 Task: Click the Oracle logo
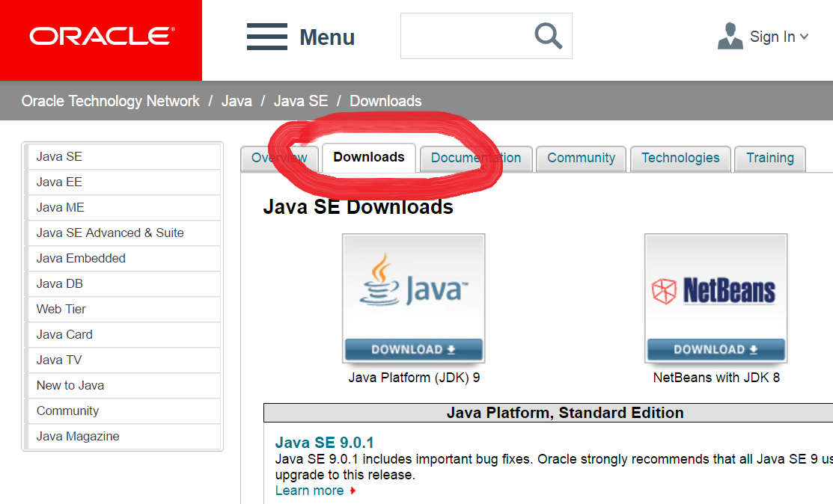pyautogui.click(x=102, y=36)
